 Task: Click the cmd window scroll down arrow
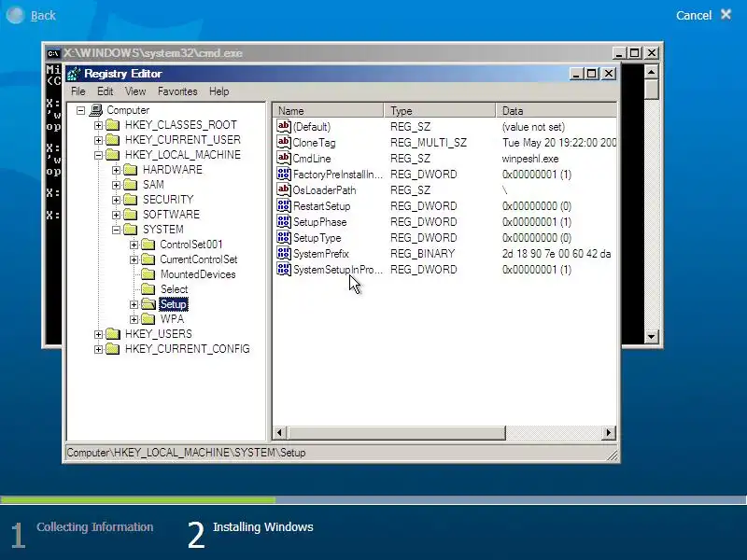(x=651, y=336)
